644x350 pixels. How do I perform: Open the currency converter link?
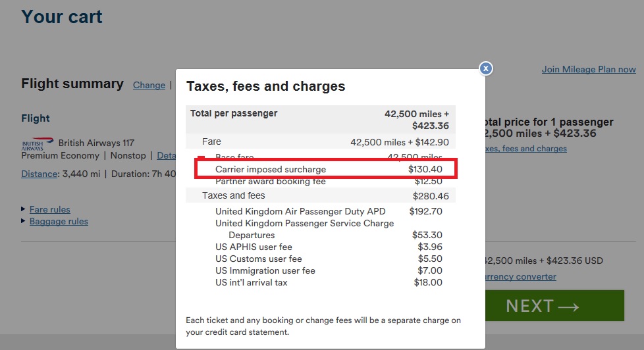tap(520, 276)
